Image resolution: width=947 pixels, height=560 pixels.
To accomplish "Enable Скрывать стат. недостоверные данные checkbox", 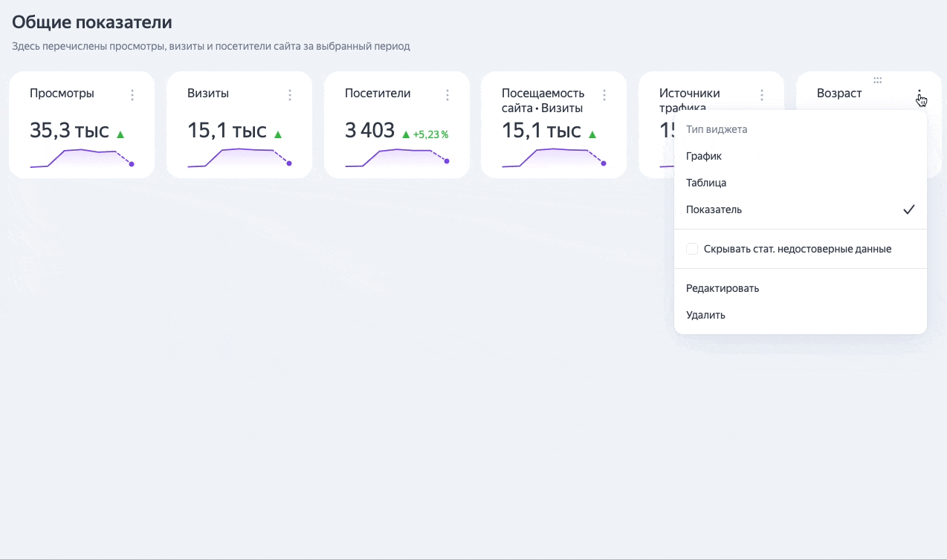I will [x=692, y=249].
